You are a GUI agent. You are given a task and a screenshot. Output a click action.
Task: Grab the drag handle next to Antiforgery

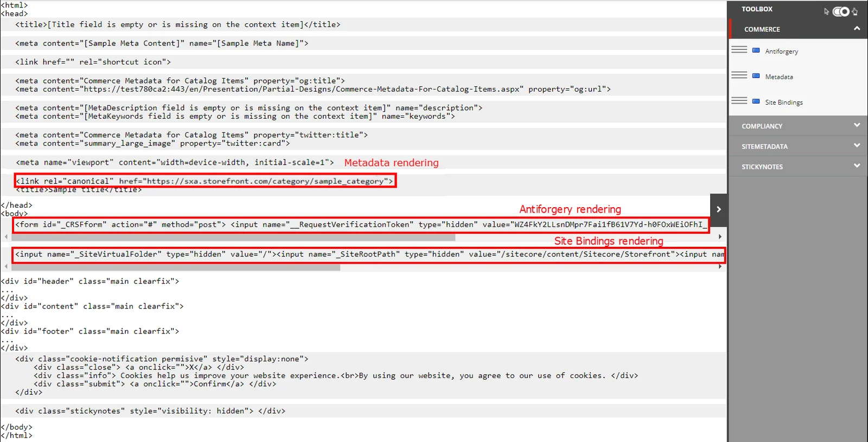coord(739,50)
